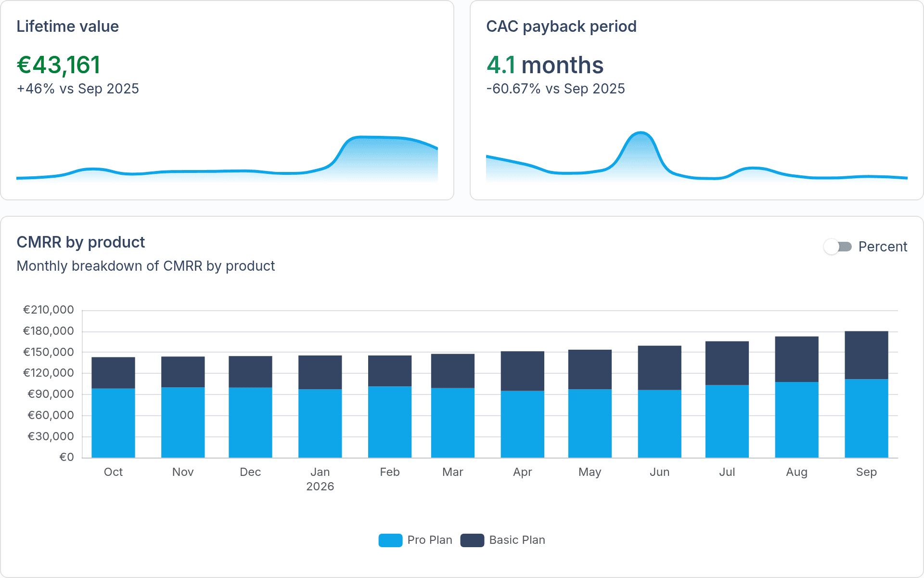Click the Mar Basic Plan bar segment

tap(452, 371)
